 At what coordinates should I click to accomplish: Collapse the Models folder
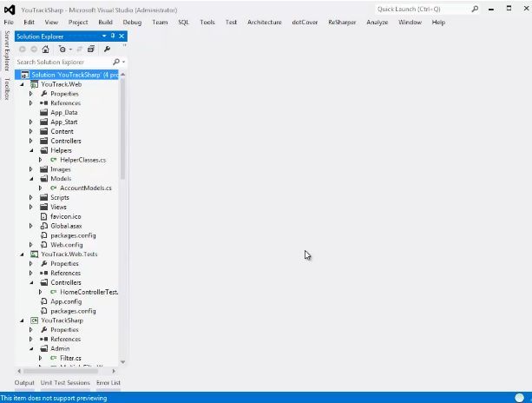[31, 179]
